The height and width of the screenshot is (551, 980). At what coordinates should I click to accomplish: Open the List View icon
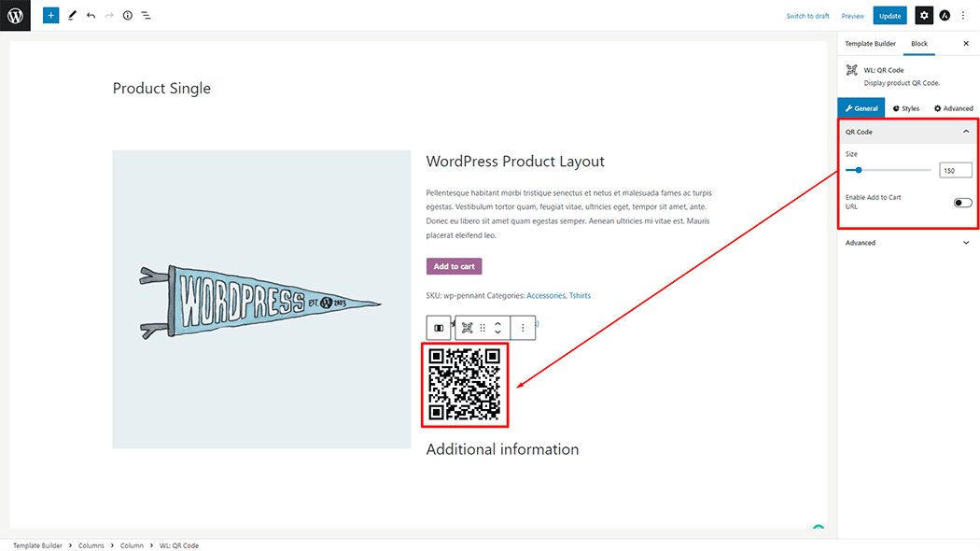147,16
